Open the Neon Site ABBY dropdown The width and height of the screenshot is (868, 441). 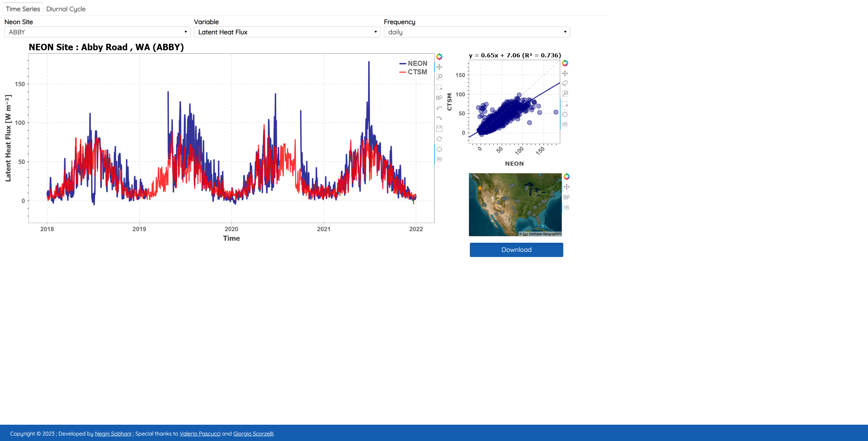[97, 32]
